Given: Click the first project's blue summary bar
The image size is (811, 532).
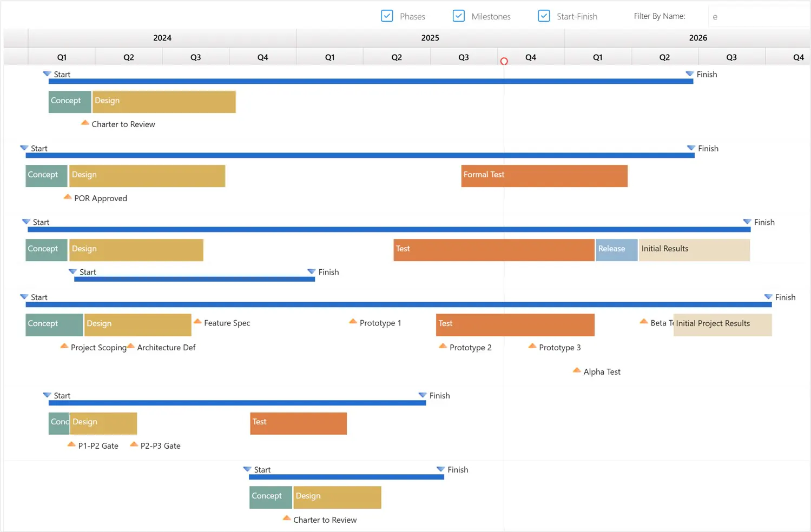Looking at the screenshot, I should 371,81.
